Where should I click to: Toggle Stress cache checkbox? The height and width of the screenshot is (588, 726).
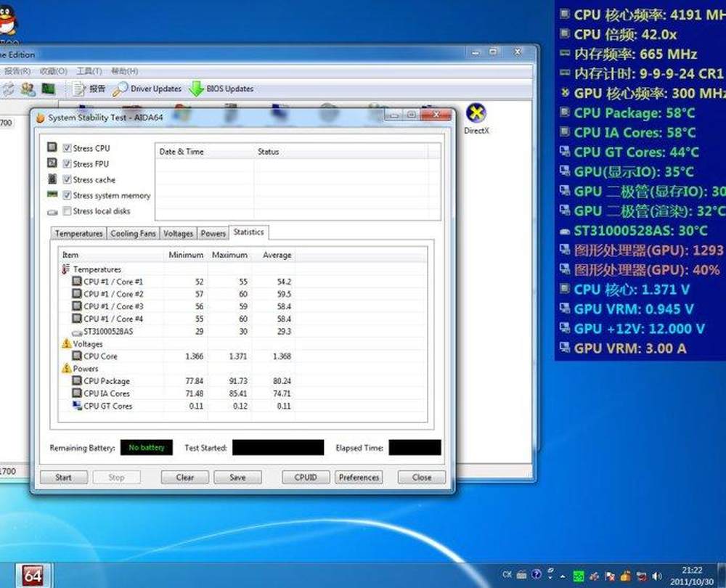coord(67,179)
